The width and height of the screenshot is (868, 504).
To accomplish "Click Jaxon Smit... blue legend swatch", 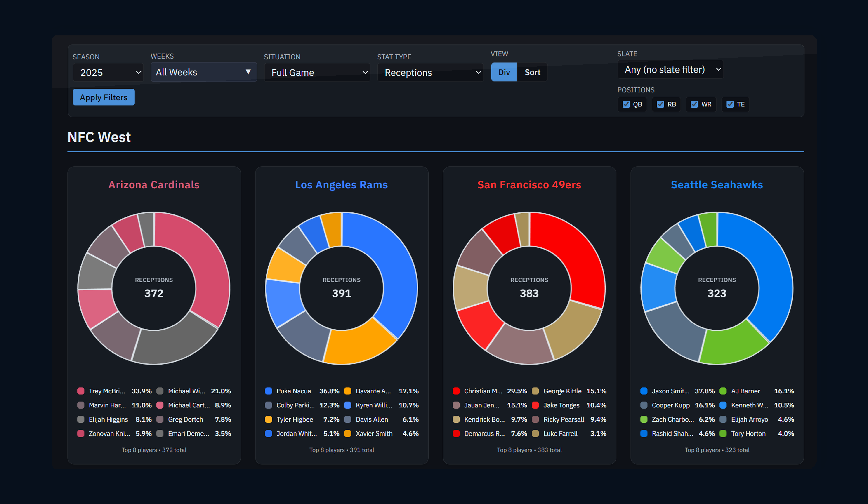I will (644, 391).
